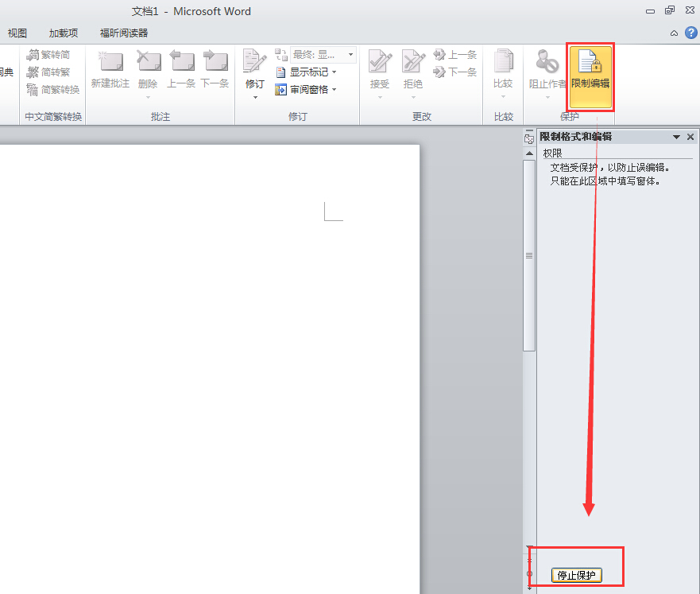This screenshot has width=700, height=594.
Task: Click the Reject change (拒绝) icon
Action: coord(413,61)
